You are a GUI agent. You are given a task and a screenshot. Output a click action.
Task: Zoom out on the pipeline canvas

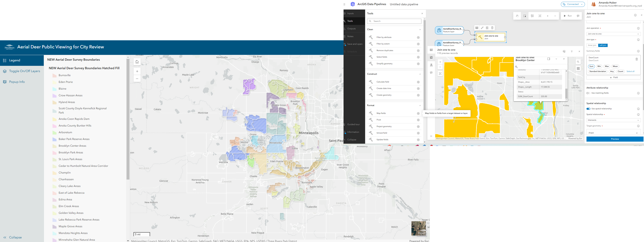click(x=555, y=16)
